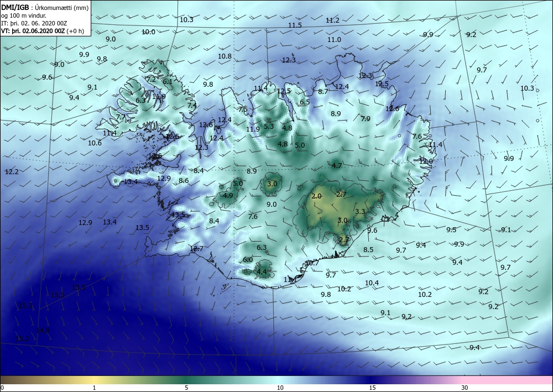The height and width of the screenshot is (392, 553).
Task: Click the map value '10.4'
Action: [372, 283]
